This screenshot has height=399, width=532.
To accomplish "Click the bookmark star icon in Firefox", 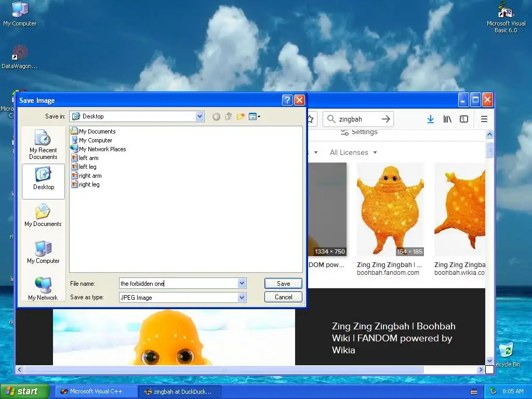I will pyautogui.click(x=311, y=119).
